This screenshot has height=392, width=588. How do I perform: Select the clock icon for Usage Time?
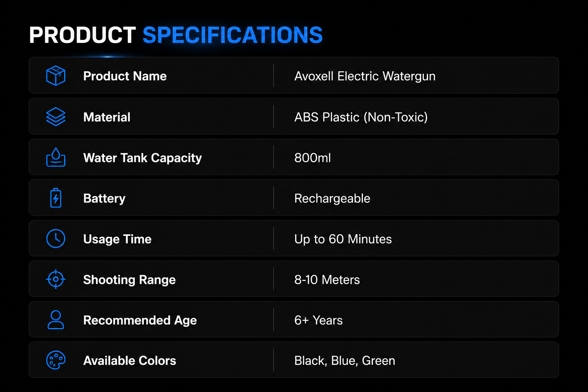click(x=56, y=238)
